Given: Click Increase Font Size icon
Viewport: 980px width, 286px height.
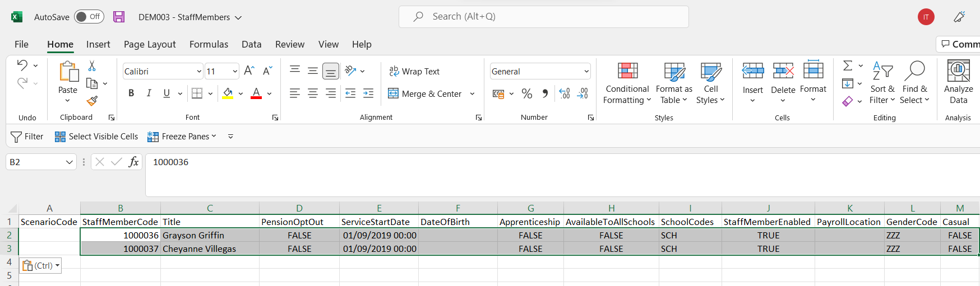Looking at the screenshot, I should coord(249,71).
